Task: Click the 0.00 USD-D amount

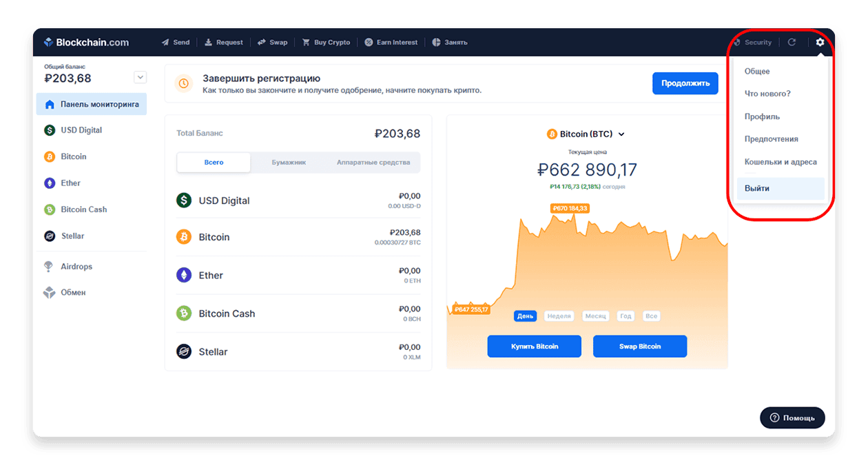Action: [404, 206]
